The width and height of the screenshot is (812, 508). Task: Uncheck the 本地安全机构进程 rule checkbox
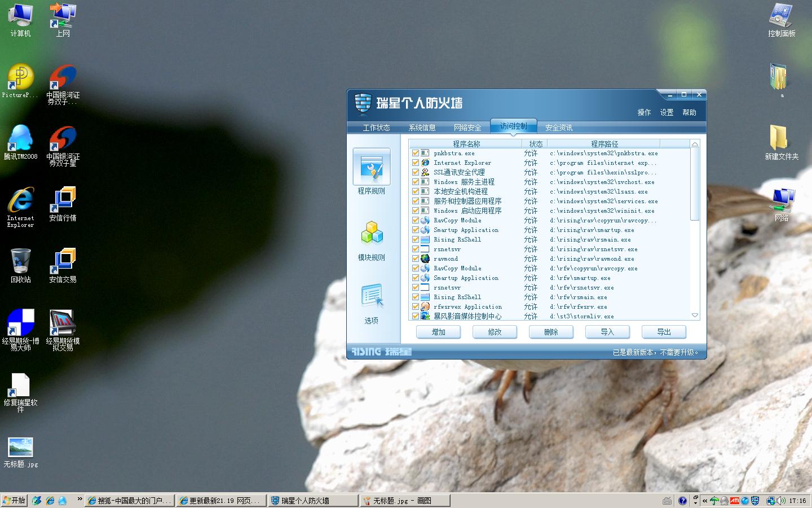416,191
